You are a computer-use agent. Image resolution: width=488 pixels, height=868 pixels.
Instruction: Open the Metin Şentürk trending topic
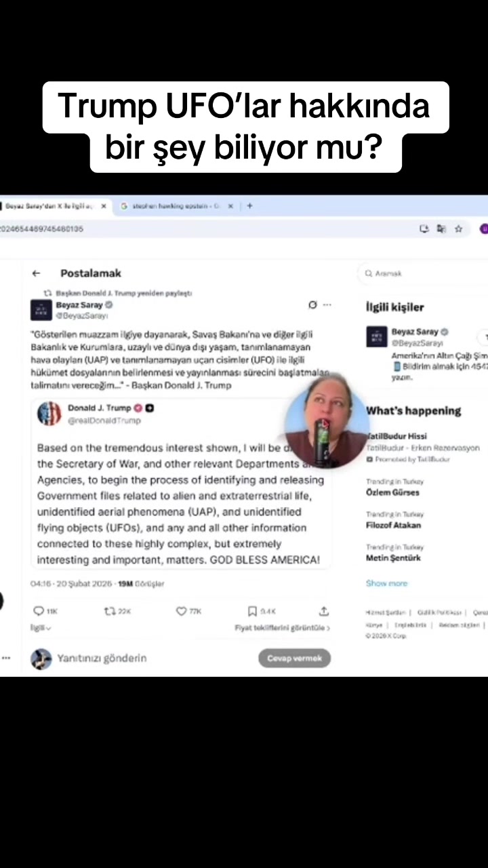click(x=393, y=557)
